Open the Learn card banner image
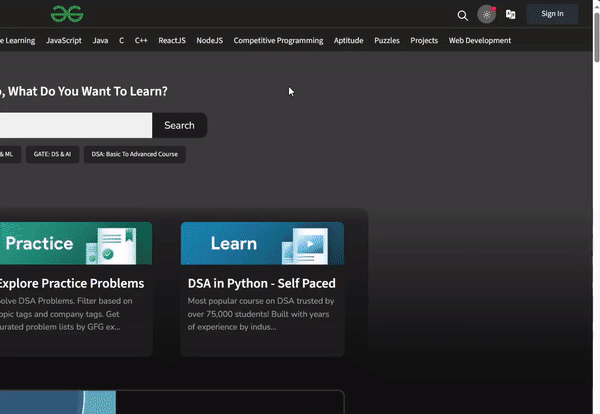This screenshot has height=414, width=600. coord(262,243)
